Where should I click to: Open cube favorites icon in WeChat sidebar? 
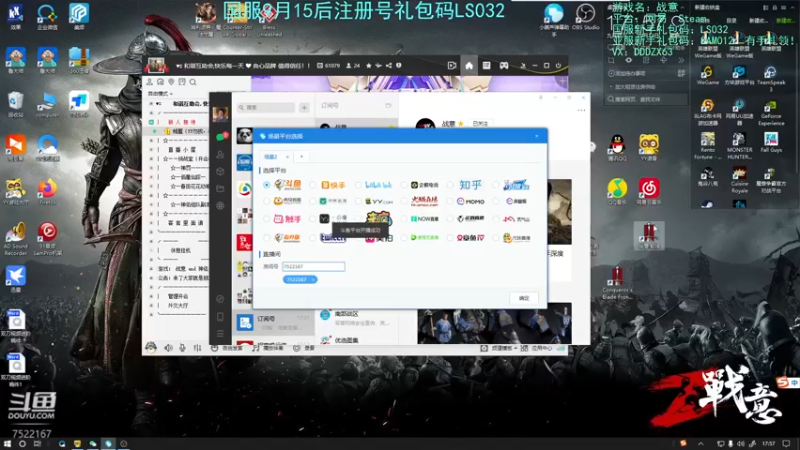point(220,171)
